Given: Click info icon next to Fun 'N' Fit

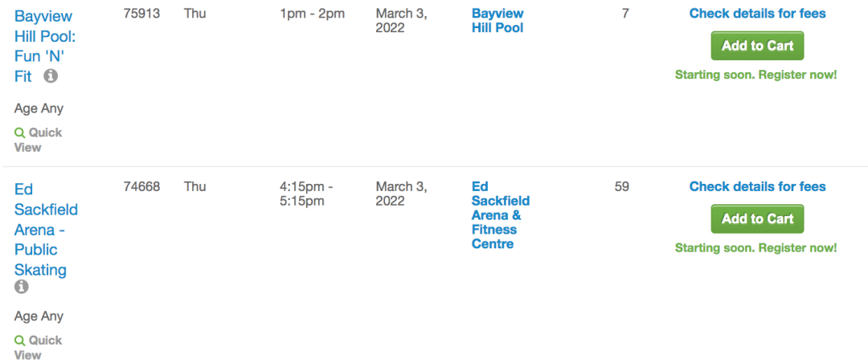Looking at the screenshot, I should tap(51, 76).
